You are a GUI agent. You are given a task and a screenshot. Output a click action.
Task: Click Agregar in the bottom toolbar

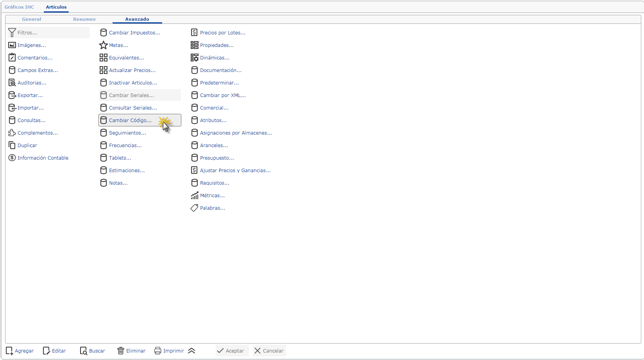[x=20, y=351]
